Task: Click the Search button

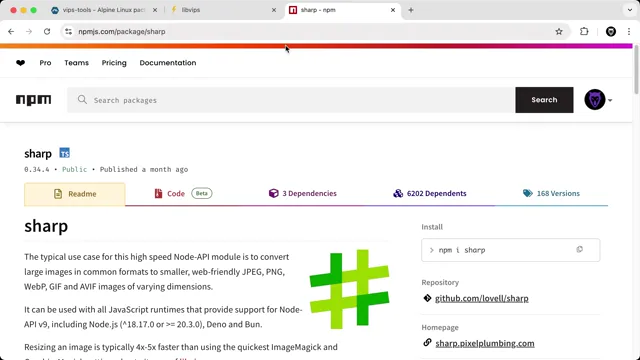Action: [x=544, y=100]
